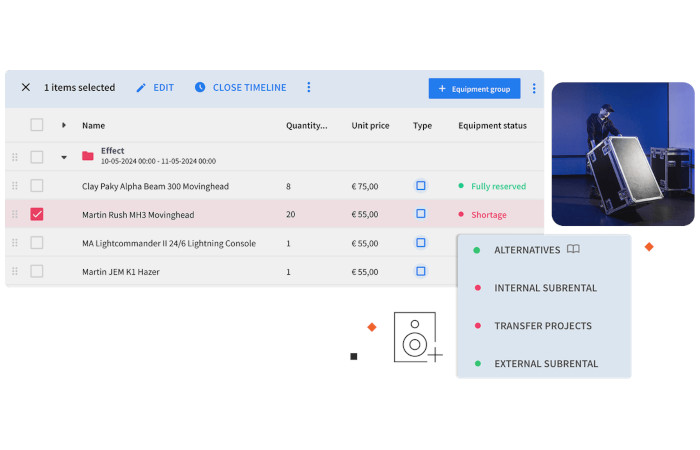The height and width of the screenshot is (450, 700).
Task: Select INTERNAL SUBRENTAL option
Action: (545, 288)
